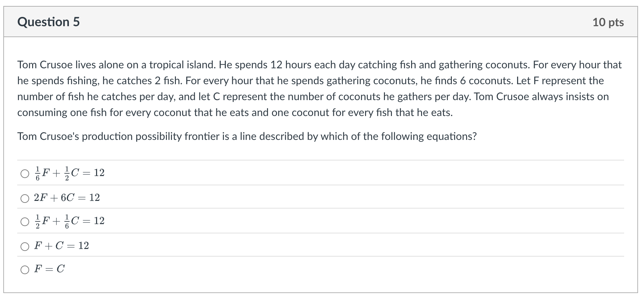Click the Question 5 header
Screen dimensions: 644x302
[49, 22]
